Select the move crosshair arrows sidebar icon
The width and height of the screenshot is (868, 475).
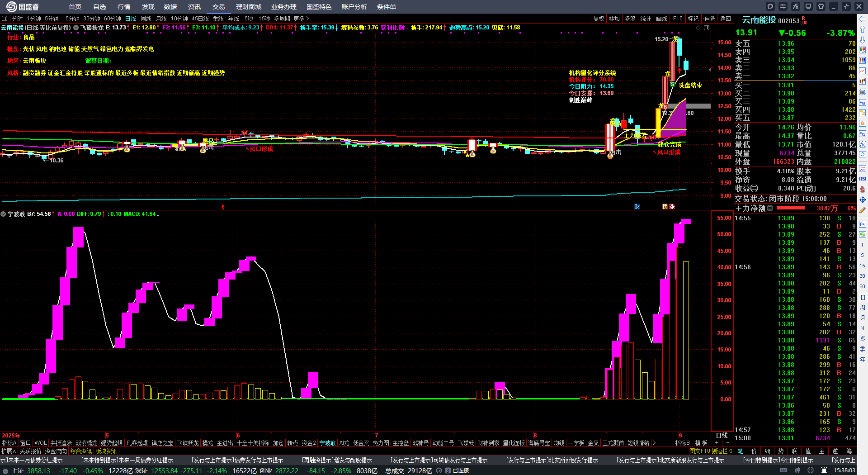[x=863, y=199]
